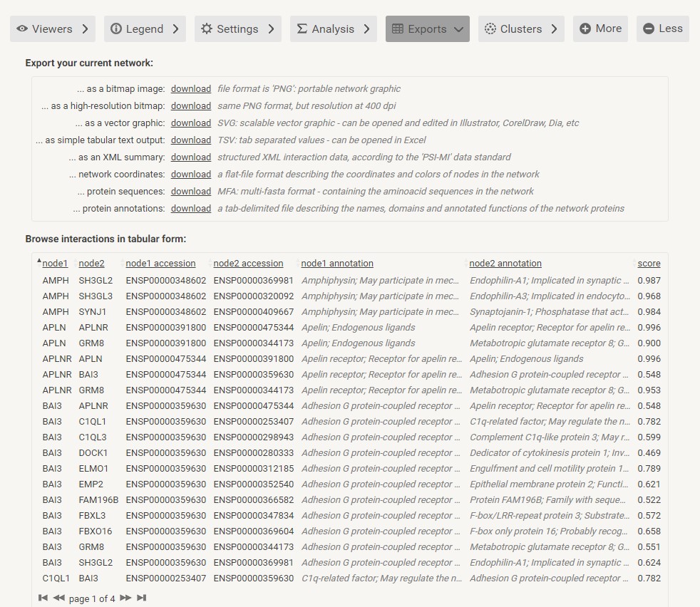Click the plus icon on the More button
The width and height of the screenshot is (700, 607).
[585, 28]
